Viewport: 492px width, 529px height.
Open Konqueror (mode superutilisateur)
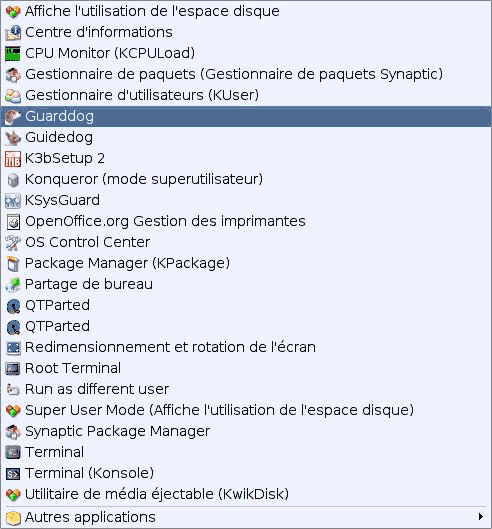coord(246,179)
